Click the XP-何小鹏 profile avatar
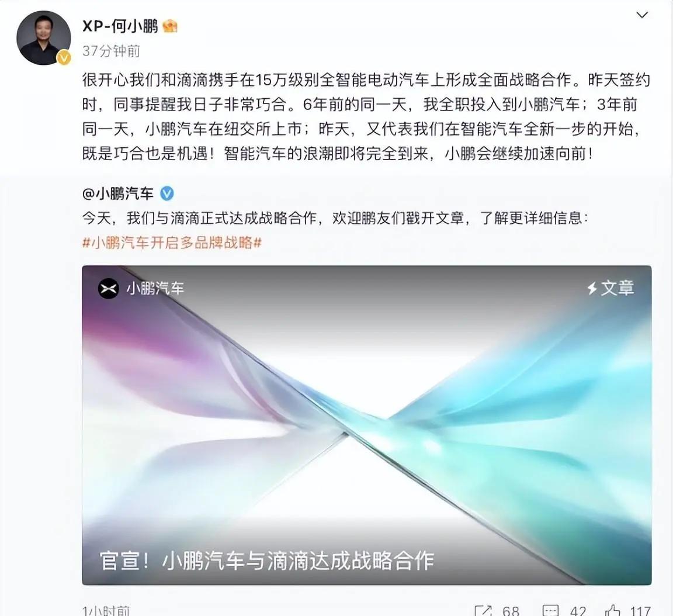Screen dimensions: 673x616 (x=43, y=38)
